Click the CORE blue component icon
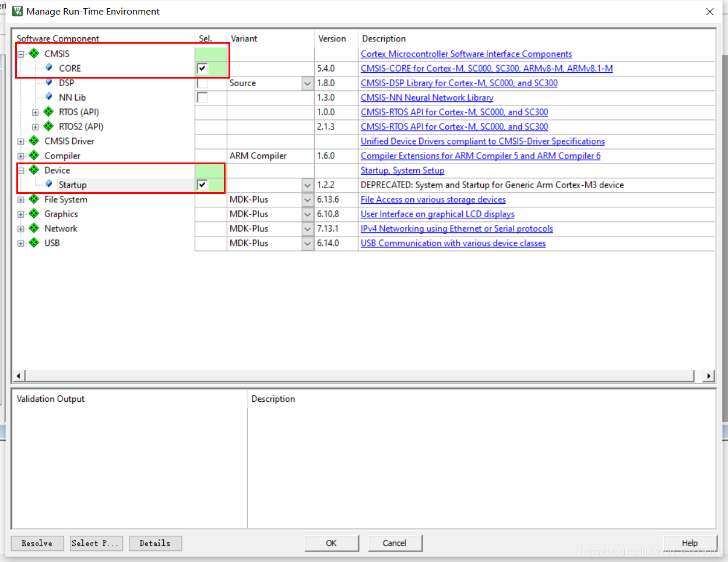The height and width of the screenshot is (562, 728). point(49,68)
